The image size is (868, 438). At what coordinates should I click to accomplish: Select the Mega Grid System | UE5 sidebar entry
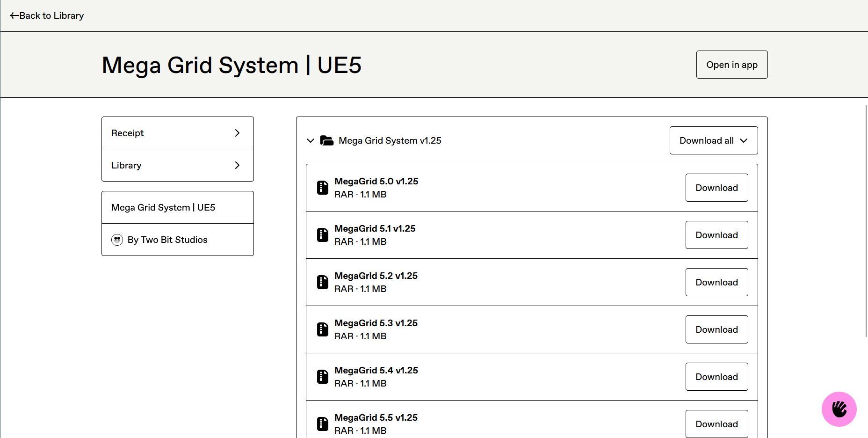pos(178,207)
